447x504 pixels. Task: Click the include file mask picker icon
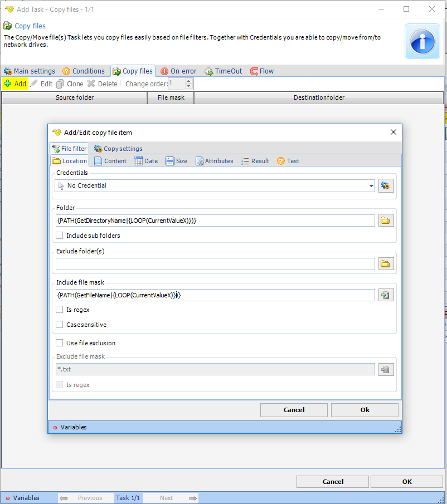tap(386, 295)
